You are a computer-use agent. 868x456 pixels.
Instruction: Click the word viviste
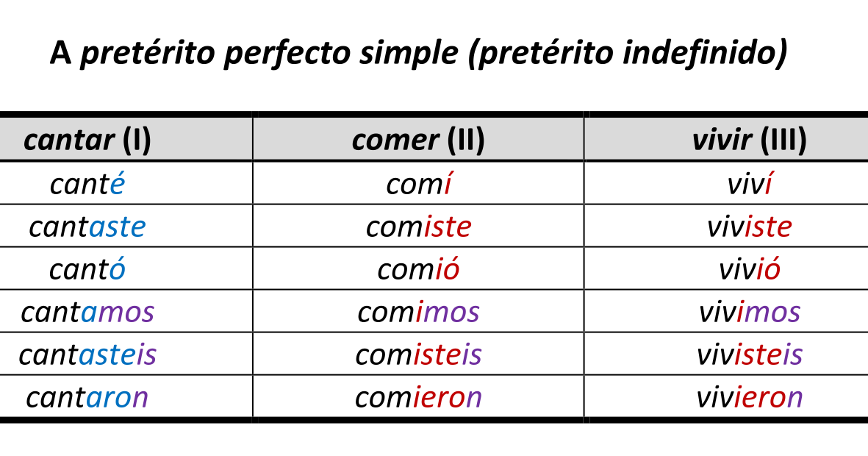coord(750,227)
